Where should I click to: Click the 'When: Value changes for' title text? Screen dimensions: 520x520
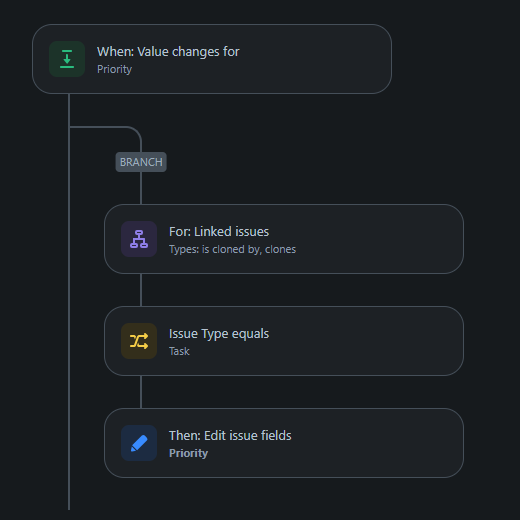tap(168, 52)
